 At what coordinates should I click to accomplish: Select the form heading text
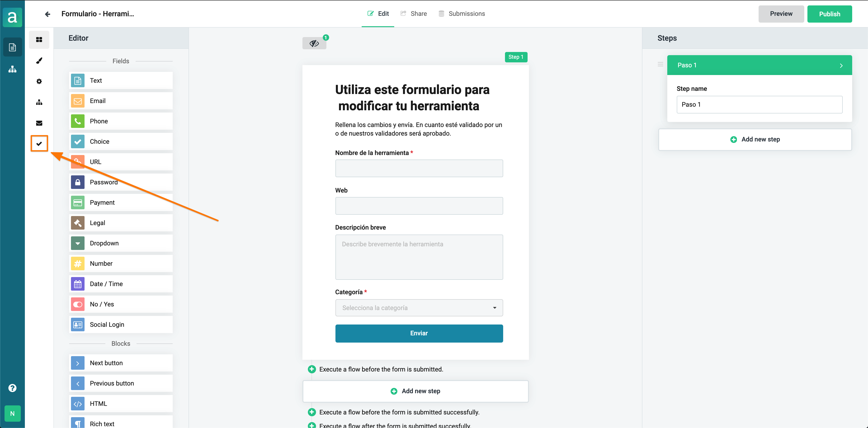412,98
